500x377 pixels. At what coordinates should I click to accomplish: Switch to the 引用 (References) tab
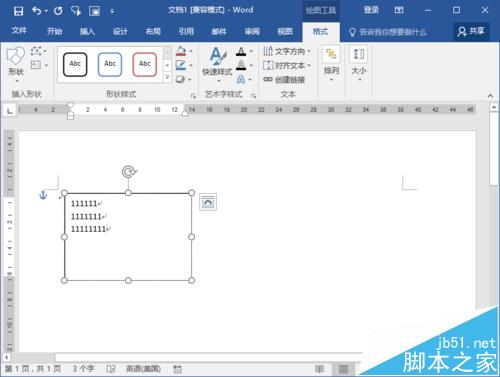coord(186,31)
